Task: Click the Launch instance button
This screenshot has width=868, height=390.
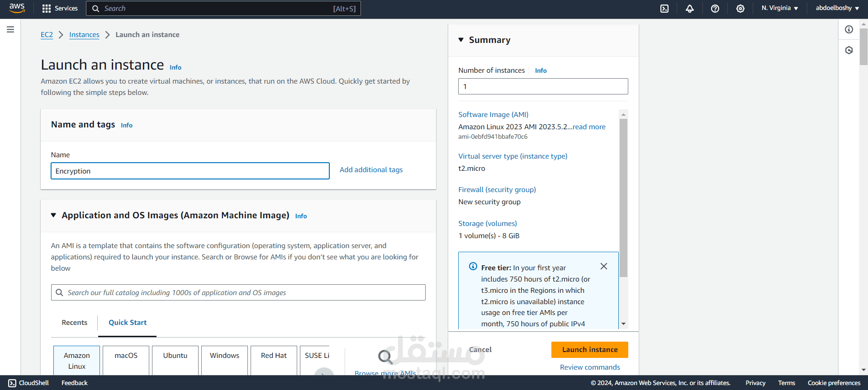Action: [589, 350]
